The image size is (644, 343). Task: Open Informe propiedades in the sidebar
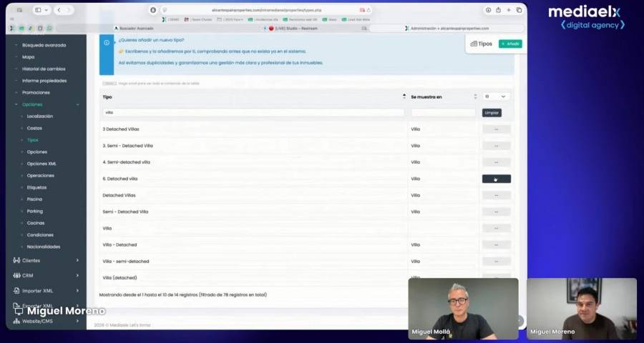(x=44, y=81)
